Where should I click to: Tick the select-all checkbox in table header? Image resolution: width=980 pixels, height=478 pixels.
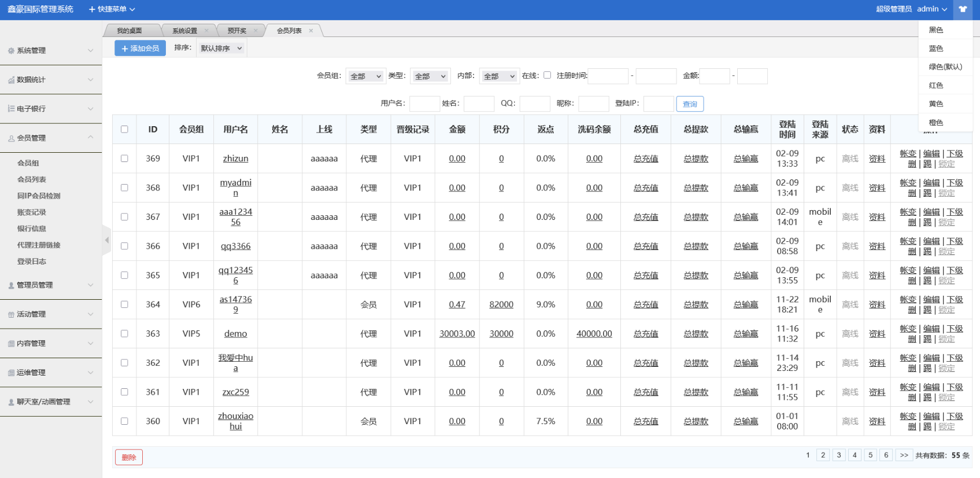point(124,129)
